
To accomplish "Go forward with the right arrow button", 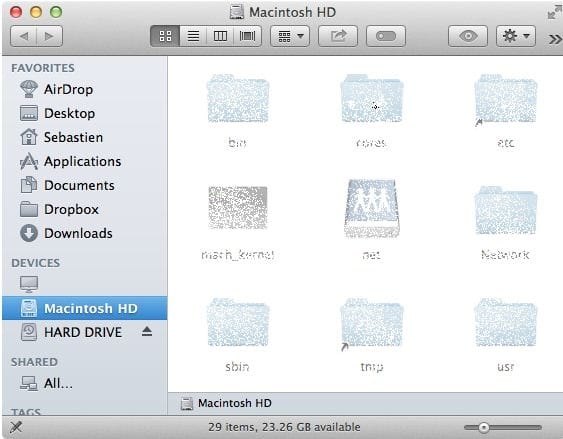I will tap(50, 36).
